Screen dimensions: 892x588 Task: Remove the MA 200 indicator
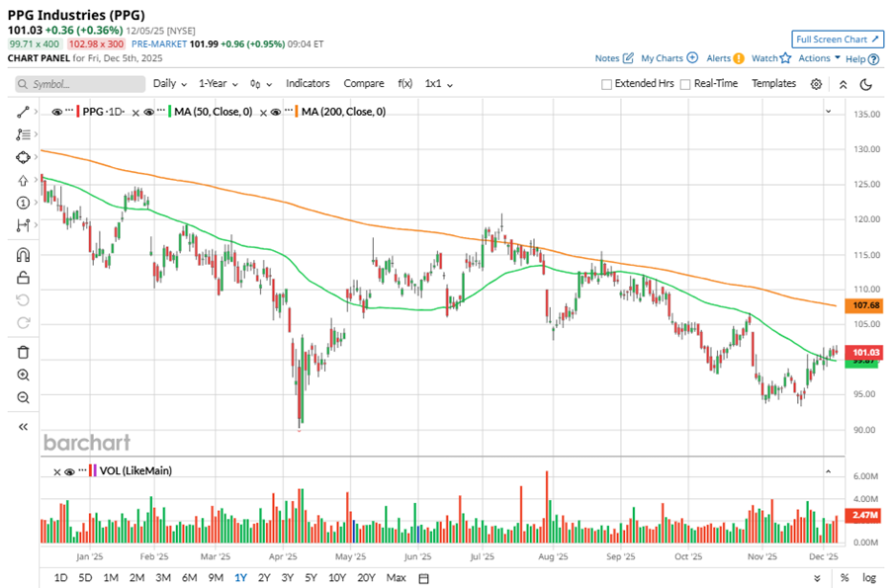click(x=263, y=113)
